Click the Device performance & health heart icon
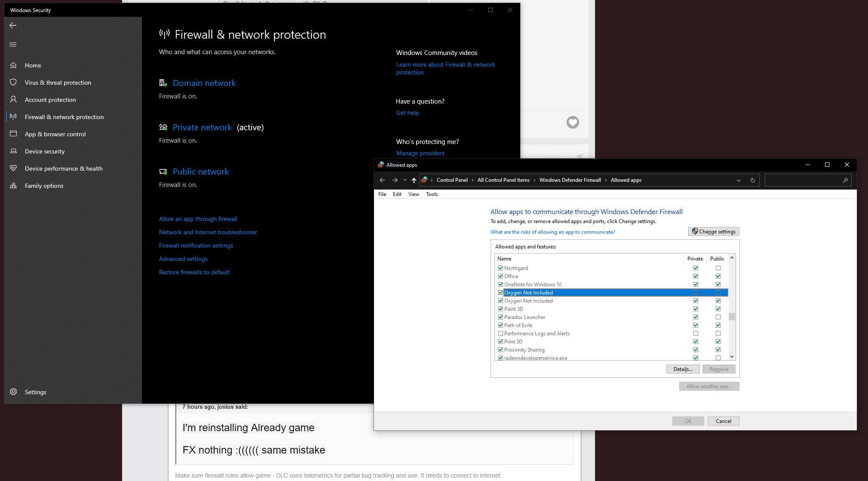868x481 pixels. (x=13, y=168)
